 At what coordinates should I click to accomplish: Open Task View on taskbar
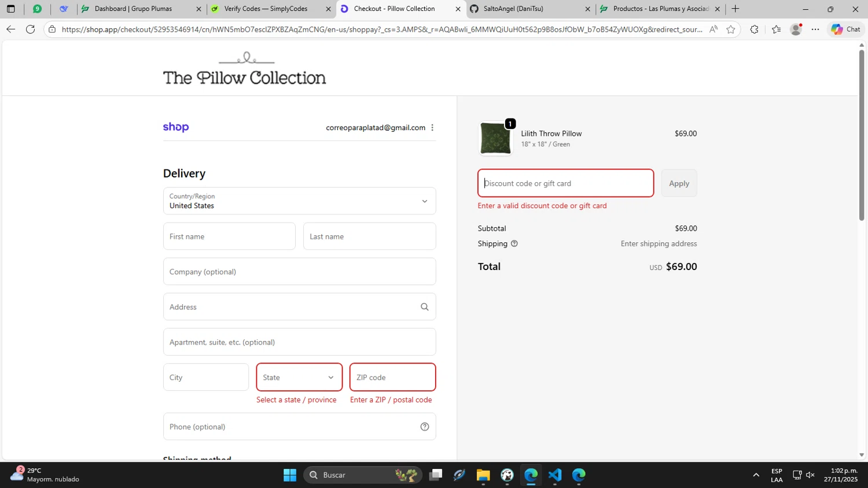pos(436,475)
